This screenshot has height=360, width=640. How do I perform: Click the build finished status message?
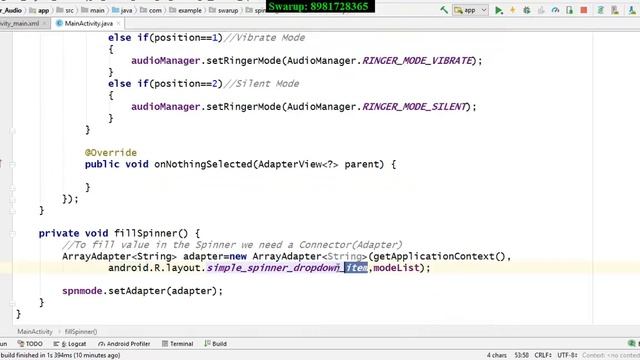[60, 355]
